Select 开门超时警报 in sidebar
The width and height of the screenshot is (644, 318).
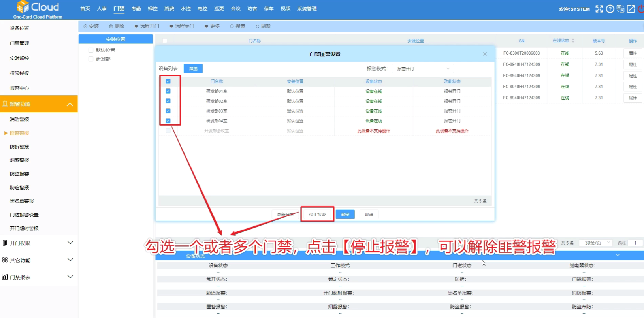[x=24, y=228]
